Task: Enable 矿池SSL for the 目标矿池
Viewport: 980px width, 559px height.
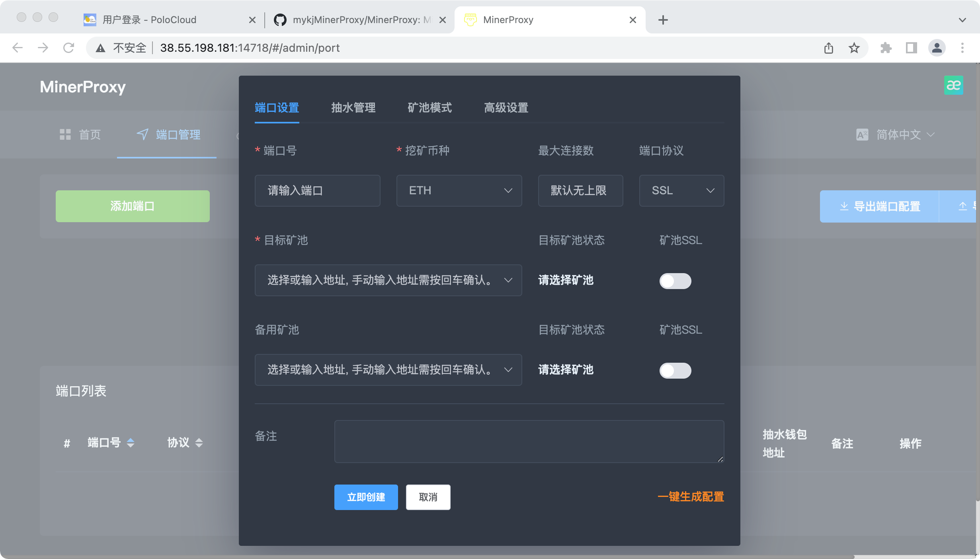Action: click(x=675, y=281)
